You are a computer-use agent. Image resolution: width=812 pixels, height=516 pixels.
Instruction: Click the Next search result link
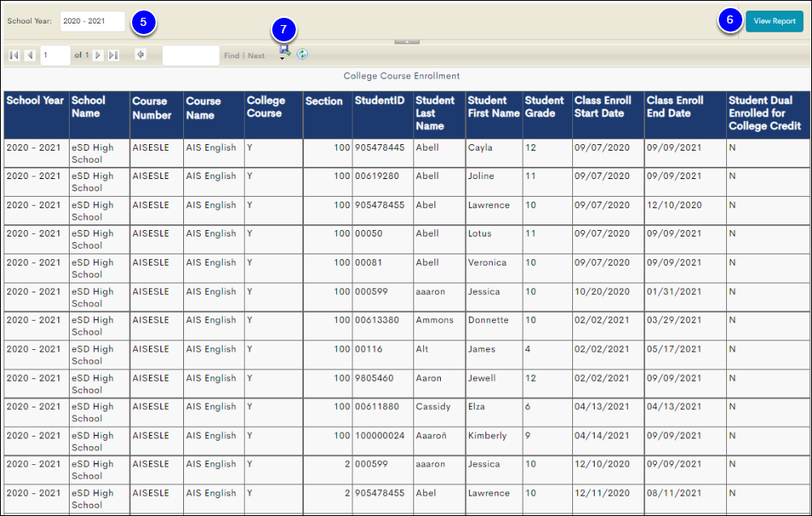pyautogui.click(x=256, y=55)
